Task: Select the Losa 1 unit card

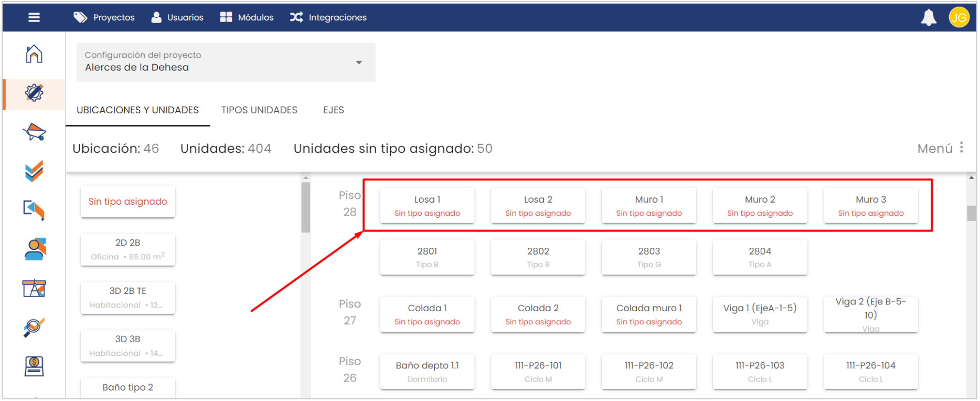Action: [427, 205]
